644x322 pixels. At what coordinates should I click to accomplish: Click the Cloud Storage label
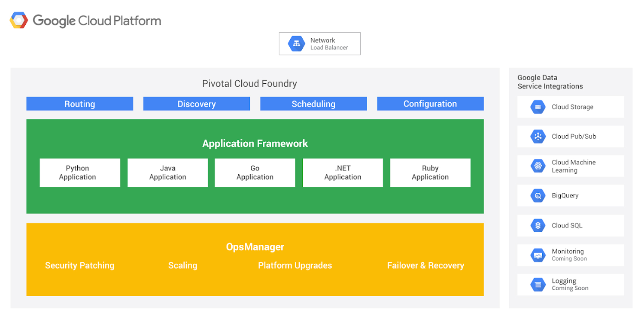tap(572, 107)
